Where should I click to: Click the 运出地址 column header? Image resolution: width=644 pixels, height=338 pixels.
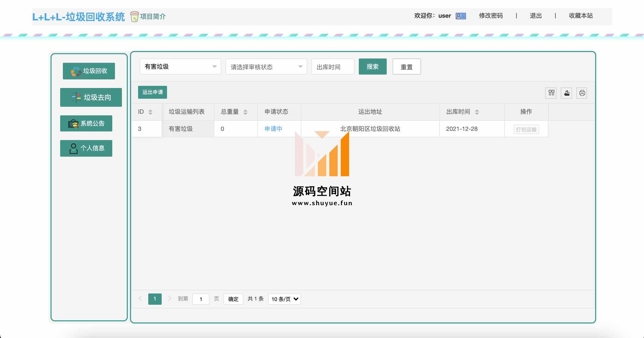[370, 112]
